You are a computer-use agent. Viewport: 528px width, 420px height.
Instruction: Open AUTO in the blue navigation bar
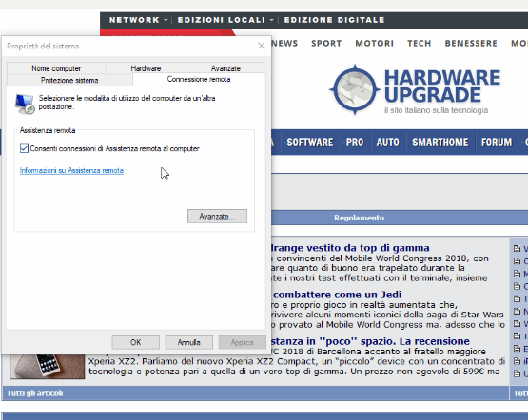[x=387, y=143]
